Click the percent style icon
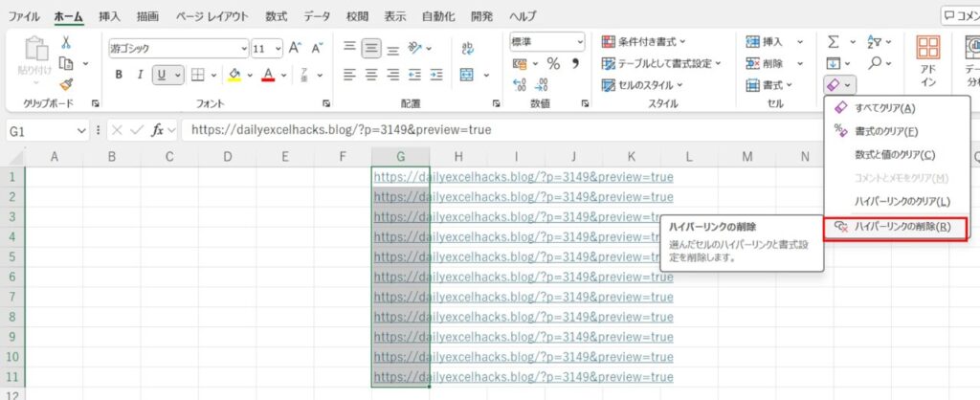The width and height of the screenshot is (980, 400). tap(552, 63)
